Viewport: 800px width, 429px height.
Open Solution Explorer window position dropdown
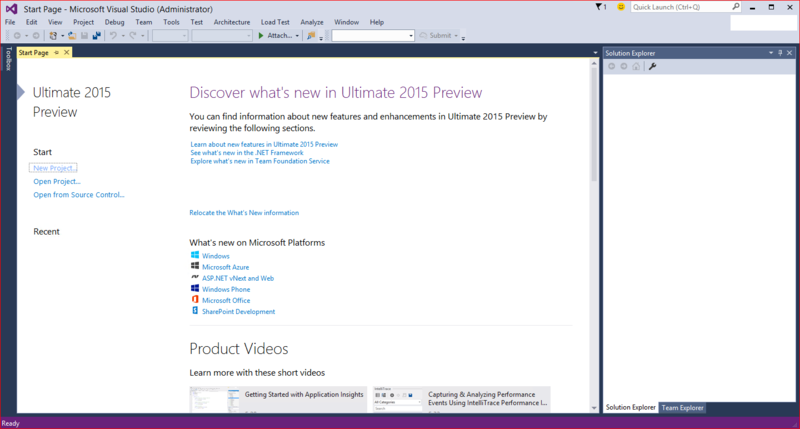pos(771,53)
